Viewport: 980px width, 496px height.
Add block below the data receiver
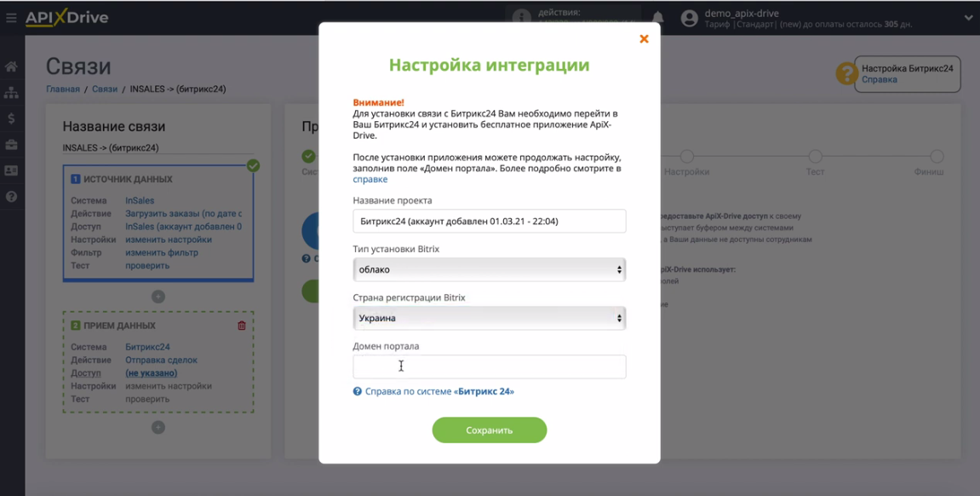point(158,427)
